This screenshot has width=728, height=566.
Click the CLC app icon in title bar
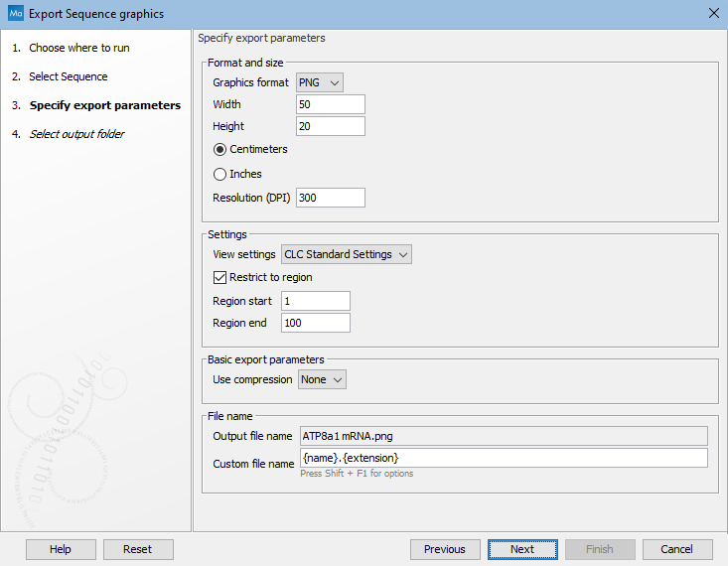pos(15,14)
